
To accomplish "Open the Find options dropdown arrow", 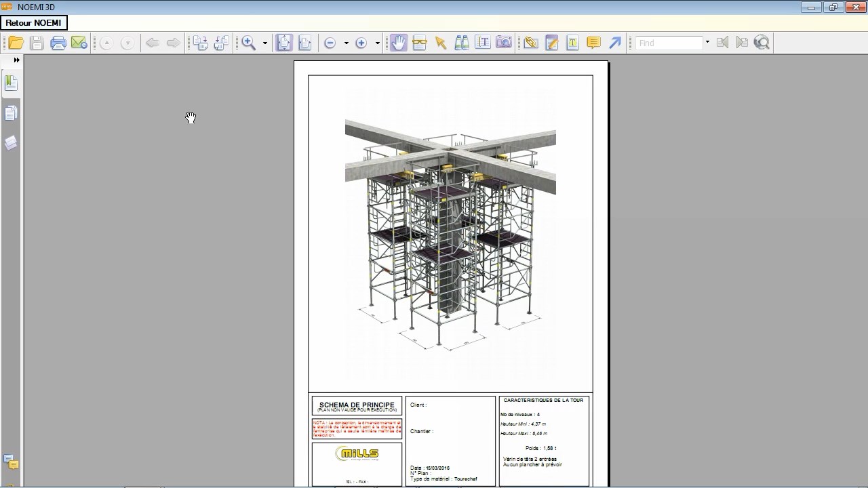I will pos(707,43).
